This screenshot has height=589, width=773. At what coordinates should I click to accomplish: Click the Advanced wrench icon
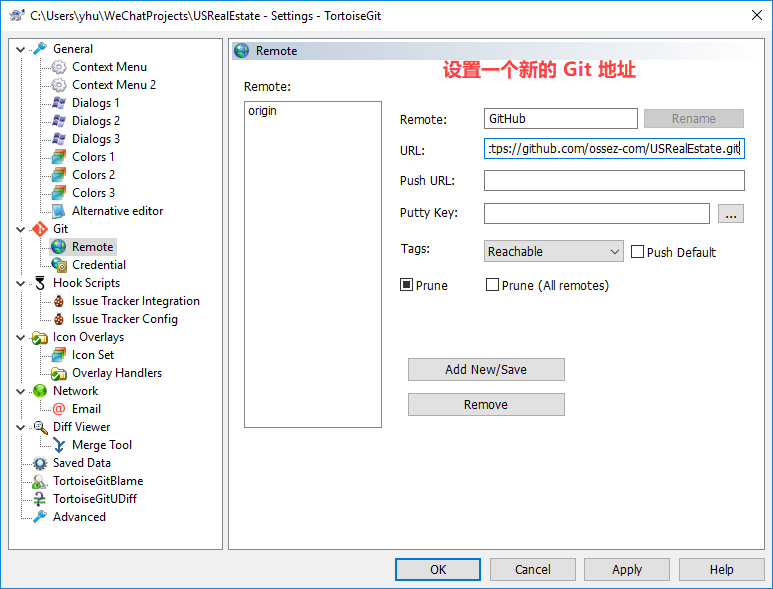39,517
